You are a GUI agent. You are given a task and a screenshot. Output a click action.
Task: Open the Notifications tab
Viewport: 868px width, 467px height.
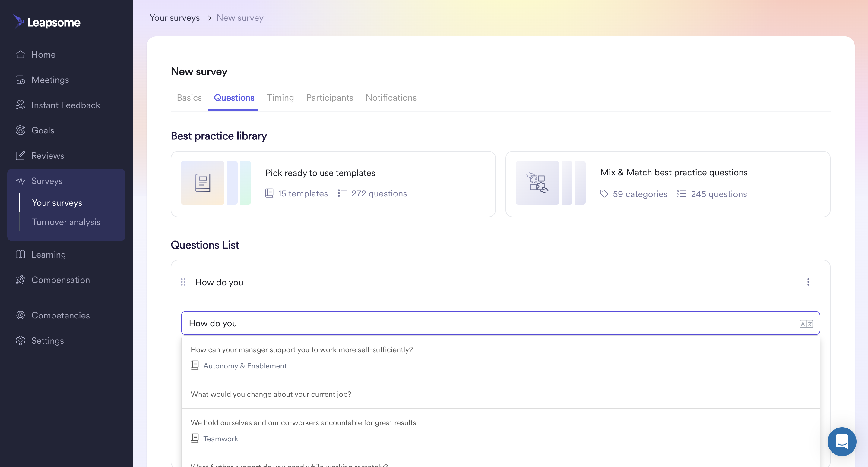point(391,98)
